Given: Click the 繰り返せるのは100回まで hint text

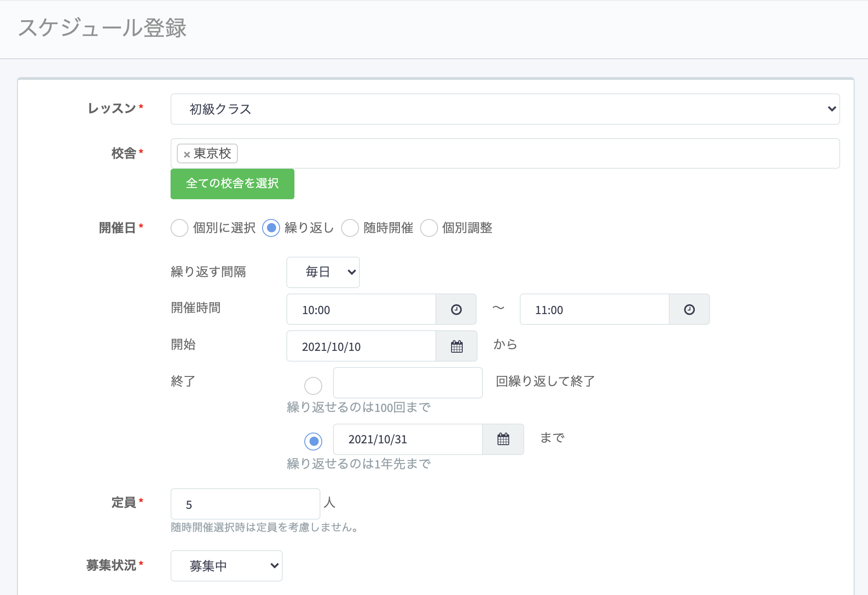Looking at the screenshot, I should [x=359, y=407].
